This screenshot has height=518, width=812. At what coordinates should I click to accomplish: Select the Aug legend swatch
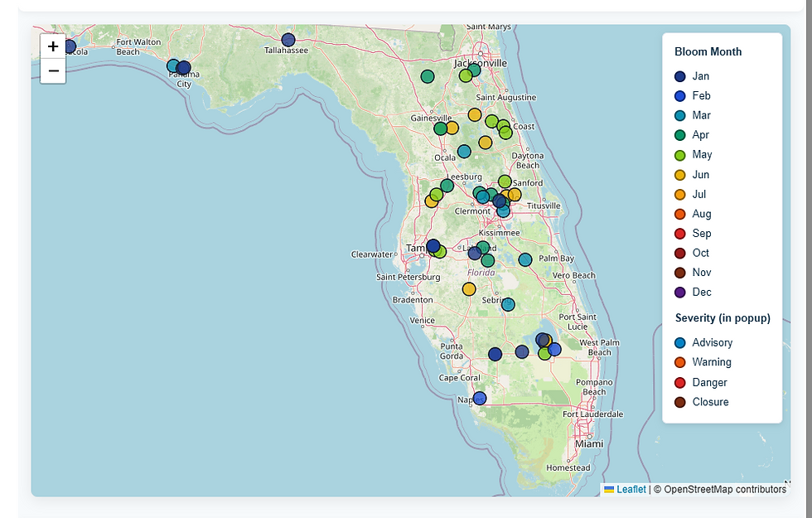[680, 214]
